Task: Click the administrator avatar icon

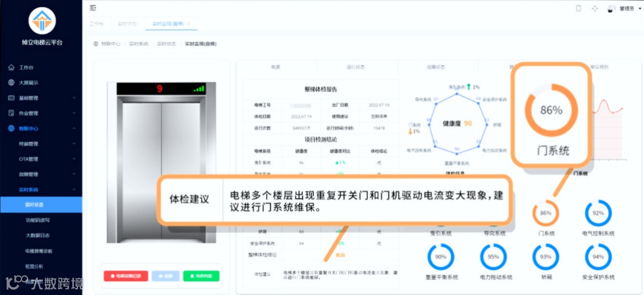Action: click(612, 8)
